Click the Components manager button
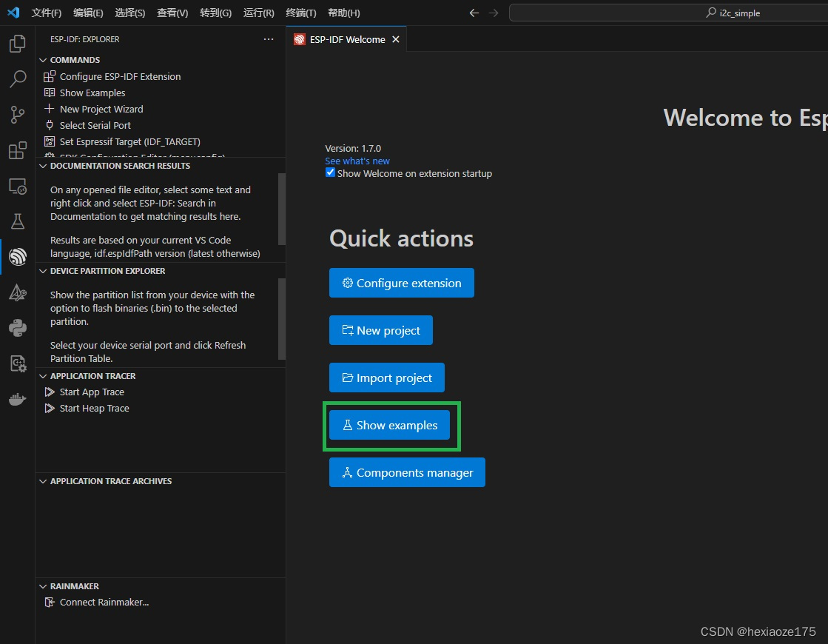This screenshot has width=828, height=644. (407, 472)
